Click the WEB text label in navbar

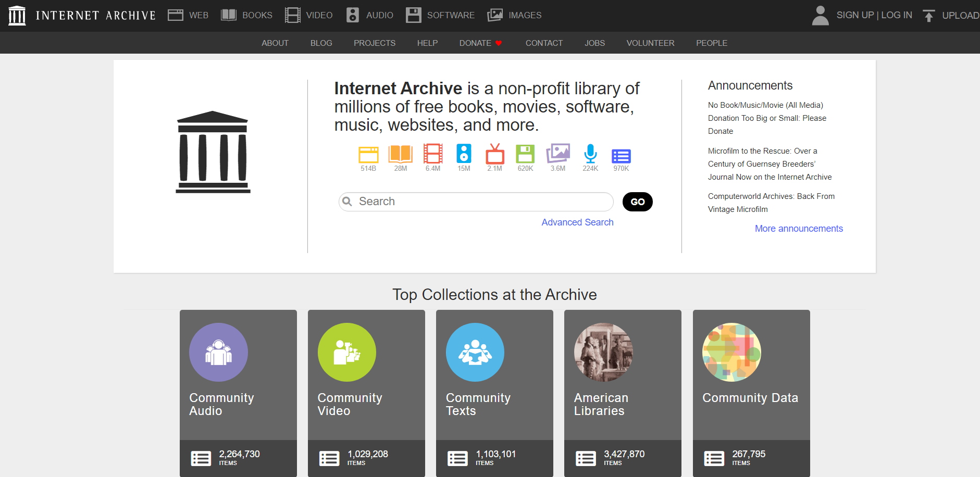click(199, 16)
